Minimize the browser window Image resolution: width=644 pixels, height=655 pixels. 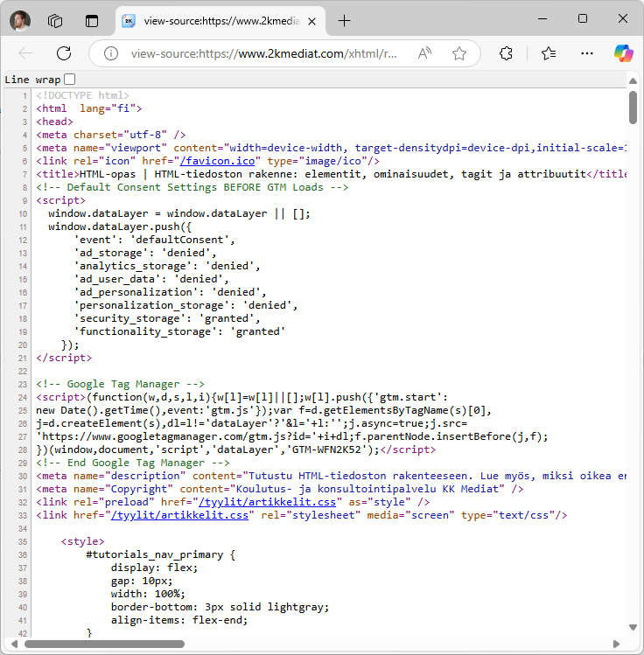tap(542, 18)
